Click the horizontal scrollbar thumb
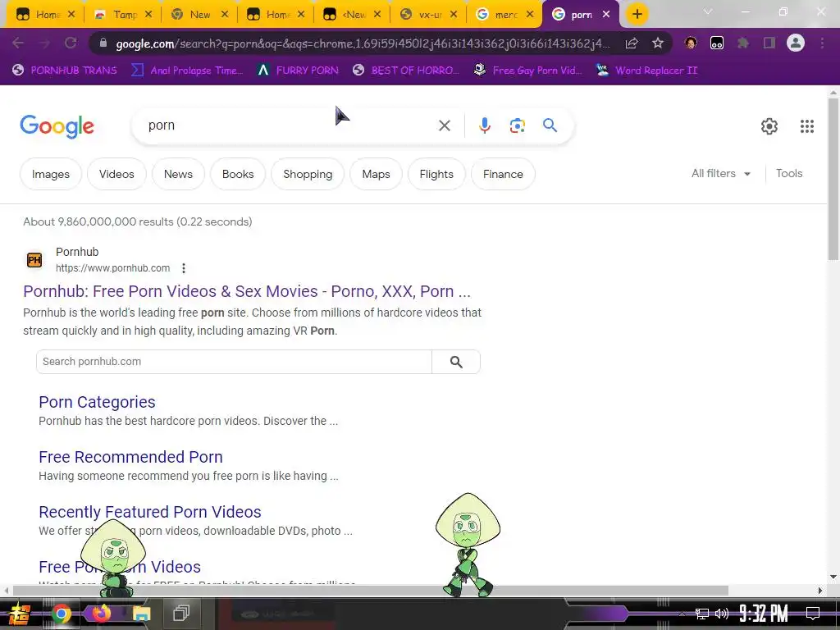Screen dimensions: 840x630 coord(370,591)
